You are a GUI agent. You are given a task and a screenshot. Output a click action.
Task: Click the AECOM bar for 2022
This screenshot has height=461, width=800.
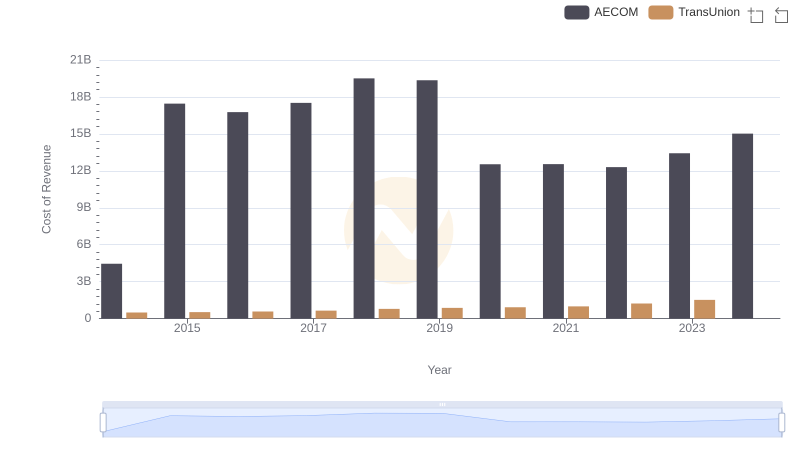[x=616, y=243]
